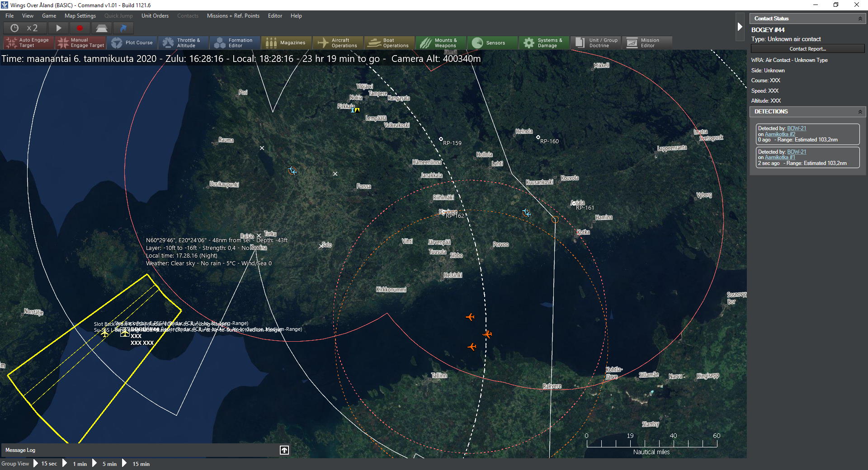Viewport: 868px width, 470px height.
Task: Open the Formation Editor
Action: pyautogui.click(x=234, y=43)
